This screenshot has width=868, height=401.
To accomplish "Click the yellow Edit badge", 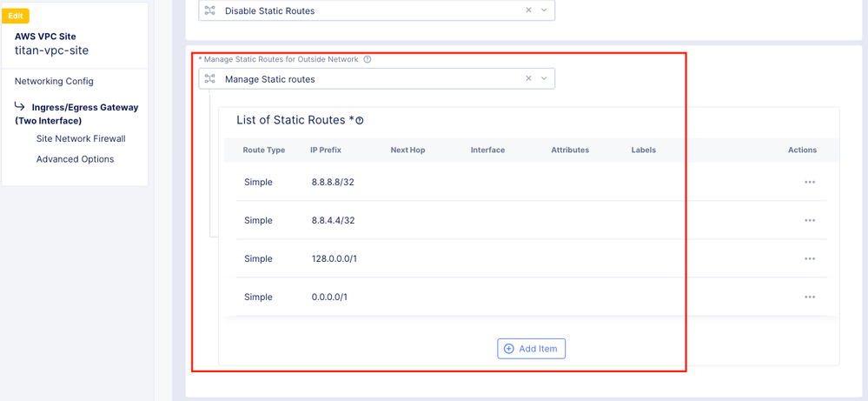I will 16,17.
